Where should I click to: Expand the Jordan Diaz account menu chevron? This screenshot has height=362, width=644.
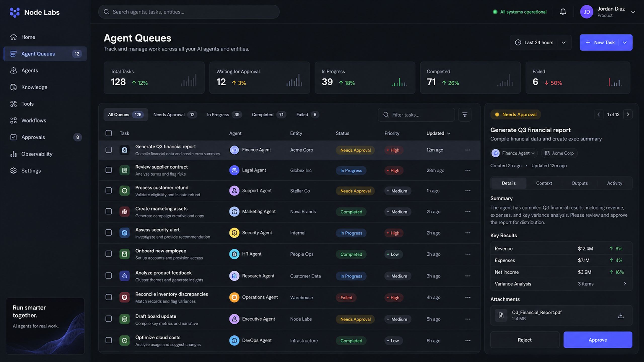pos(633,12)
